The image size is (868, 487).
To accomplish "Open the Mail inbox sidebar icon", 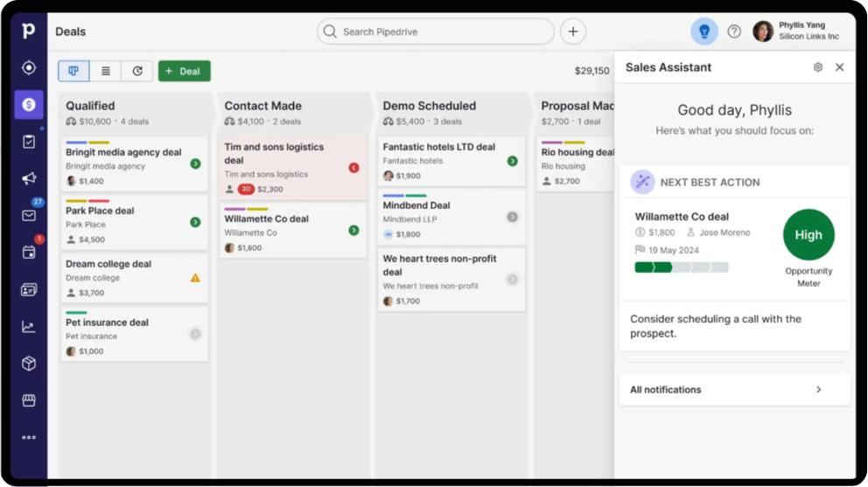I will point(29,215).
